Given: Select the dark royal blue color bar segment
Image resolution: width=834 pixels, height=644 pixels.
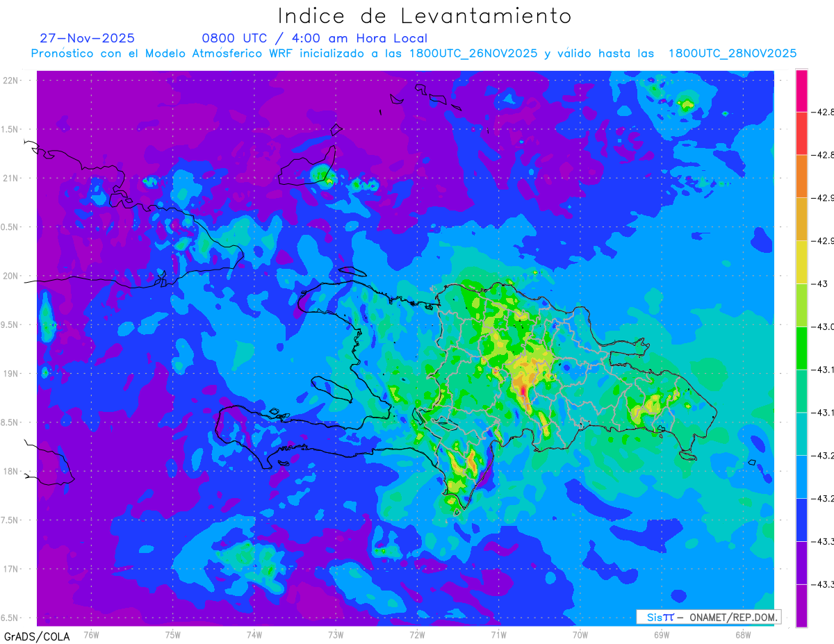Looking at the screenshot, I should (x=801, y=520).
